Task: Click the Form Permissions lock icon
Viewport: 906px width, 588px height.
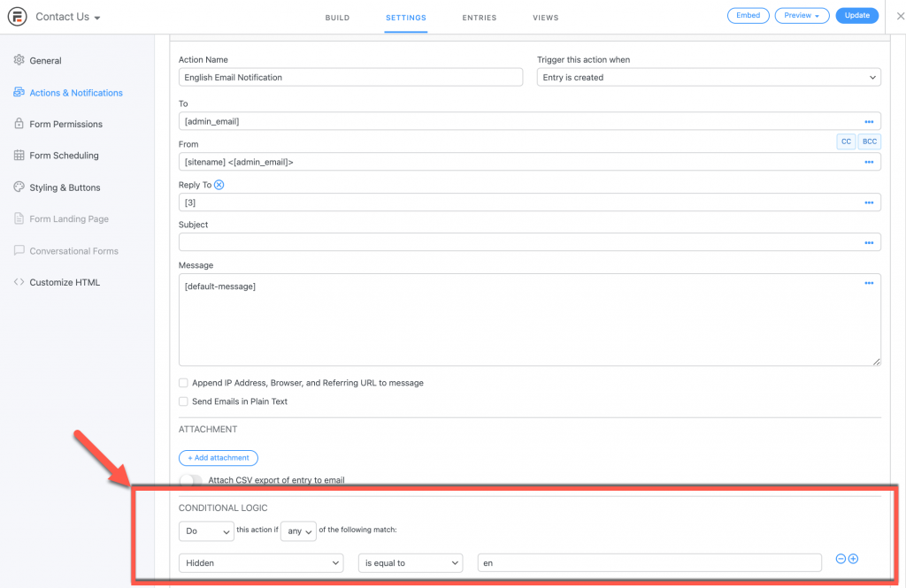Action: click(19, 124)
